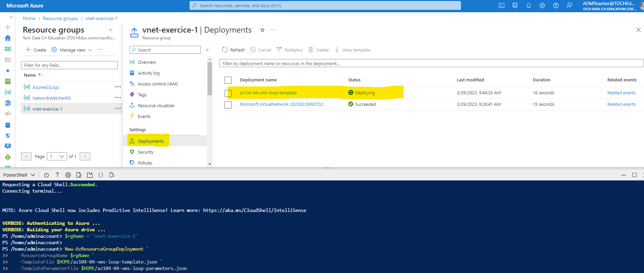Focus the Filter for any field box
The image size is (644, 273).
pyautogui.click(x=69, y=65)
